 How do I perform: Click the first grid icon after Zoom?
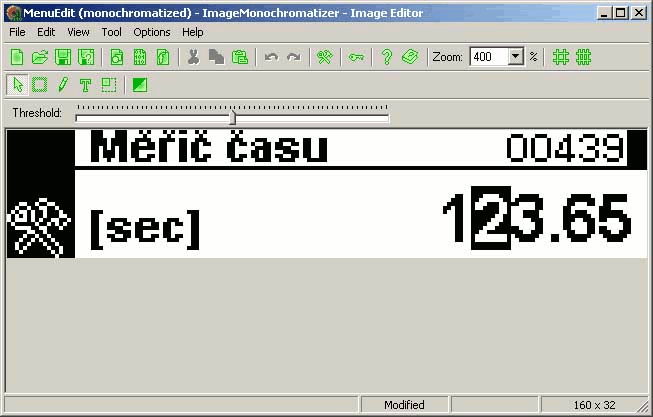tap(561, 57)
